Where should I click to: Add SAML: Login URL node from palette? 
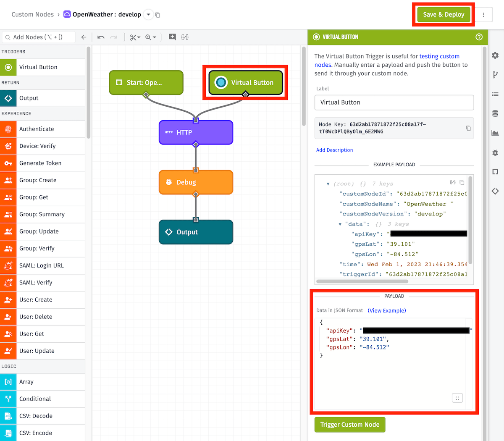42,265
